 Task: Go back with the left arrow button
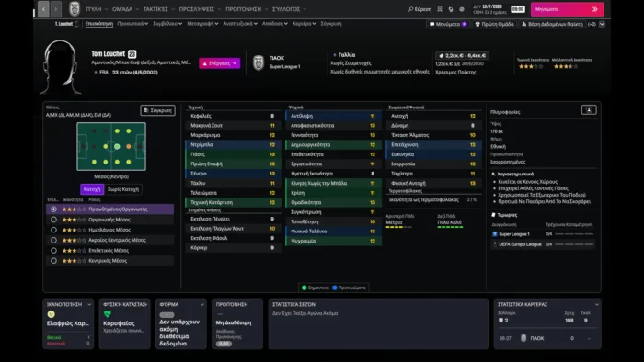coord(43,9)
